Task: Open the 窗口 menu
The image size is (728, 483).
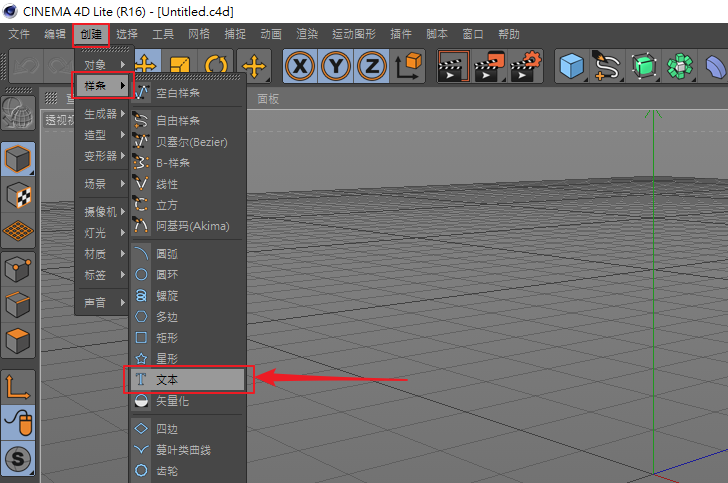Action: [473, 34]
